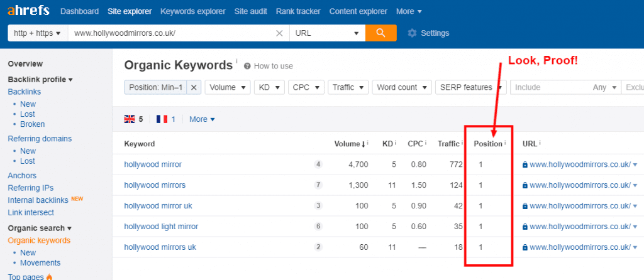
Task: Click the SERP features badge for hollywood mirror
Action: point(318,164)
